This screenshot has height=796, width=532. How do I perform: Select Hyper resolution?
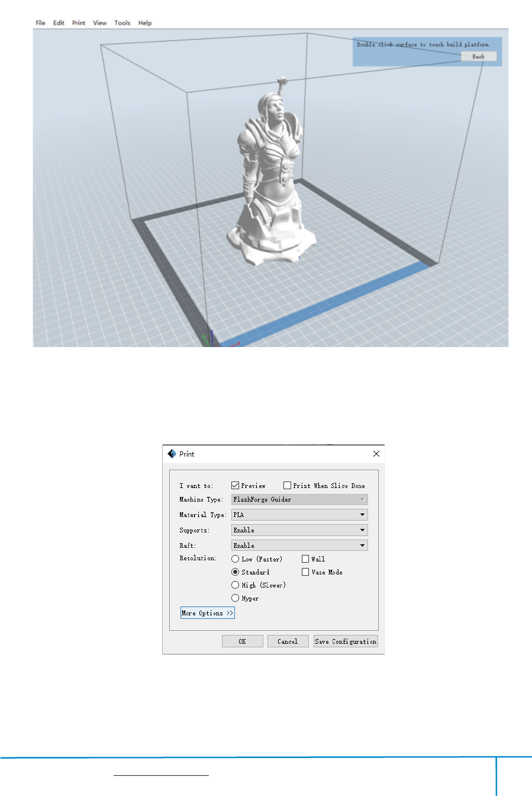235,598
